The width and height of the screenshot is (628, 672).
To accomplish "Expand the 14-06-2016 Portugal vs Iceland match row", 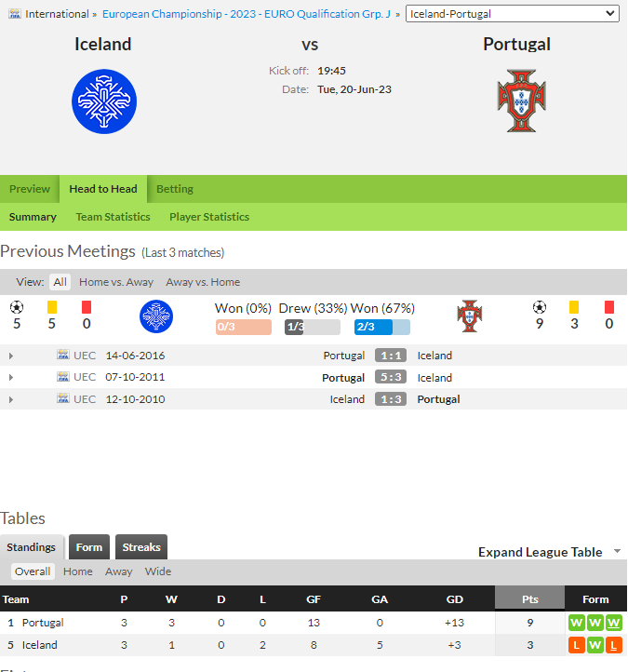I will pos(11,356).
